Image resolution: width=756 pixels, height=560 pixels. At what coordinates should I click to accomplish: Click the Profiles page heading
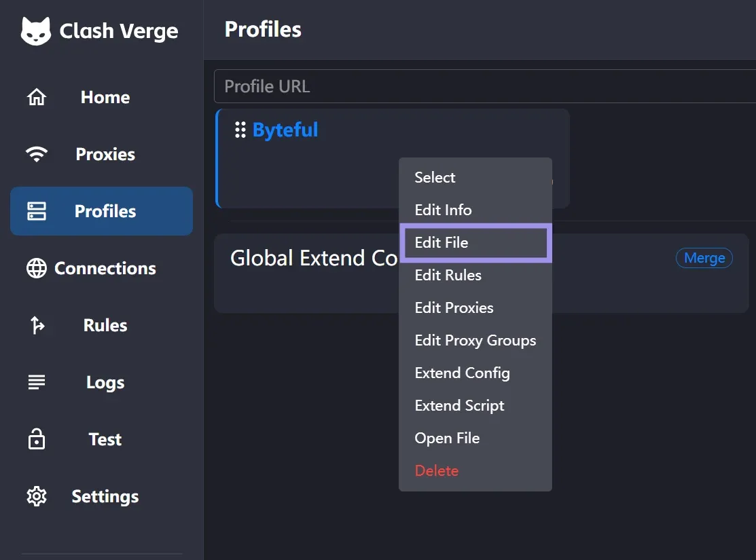(x=263, y=29)
